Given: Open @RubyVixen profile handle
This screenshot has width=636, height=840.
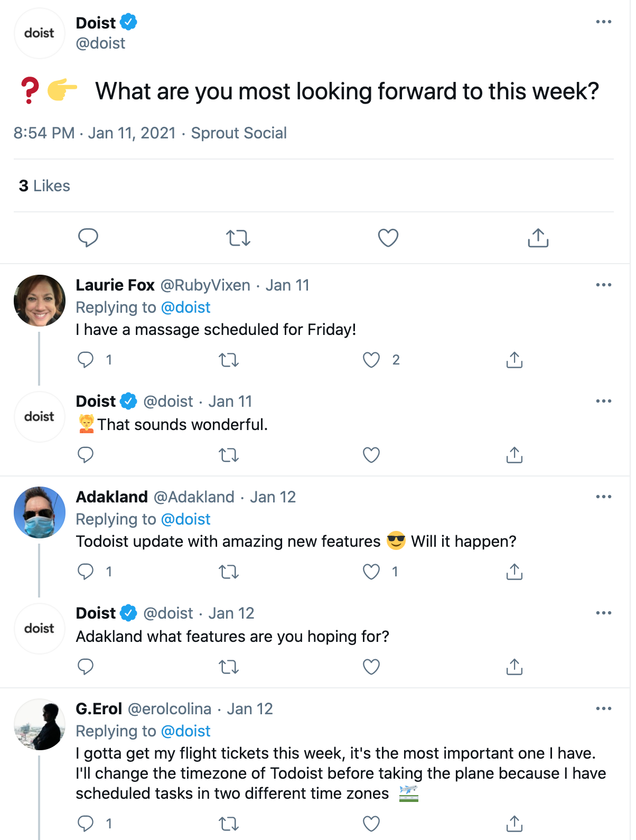Looking at the screenshot, I should tap(205, 285).
